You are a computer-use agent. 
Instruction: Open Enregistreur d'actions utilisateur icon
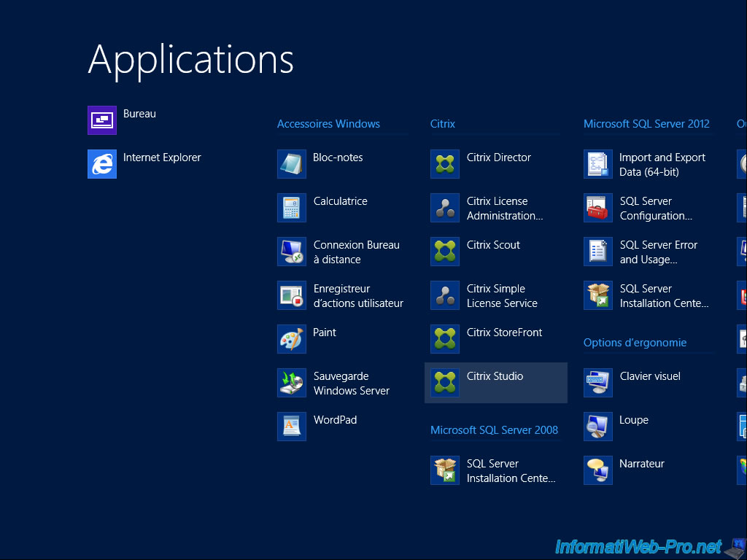pyautogui.click(x=292, y=295)
